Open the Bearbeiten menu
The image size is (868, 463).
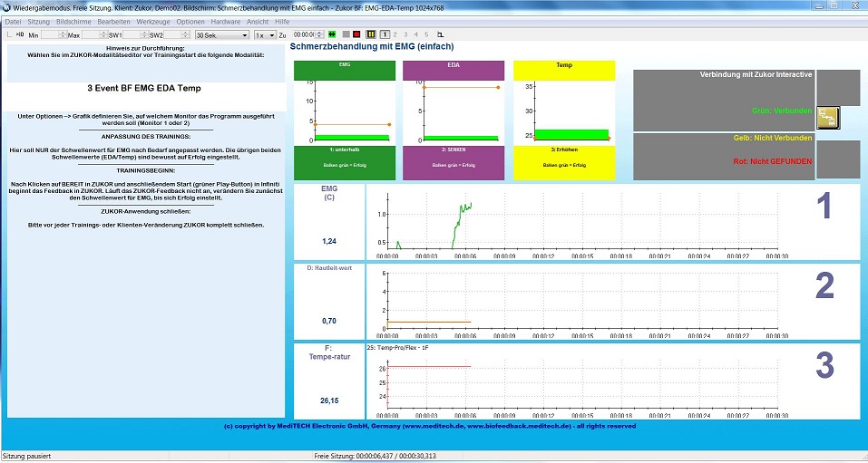pyautogui.click(x=113, y=22)
